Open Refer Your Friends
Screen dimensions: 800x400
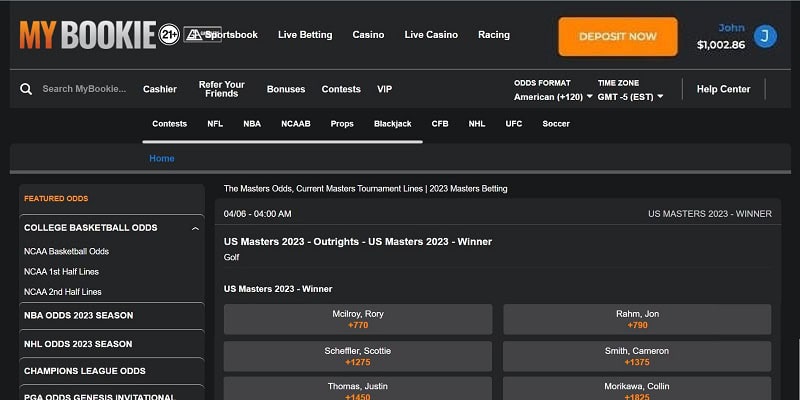(x=221, y=89)
